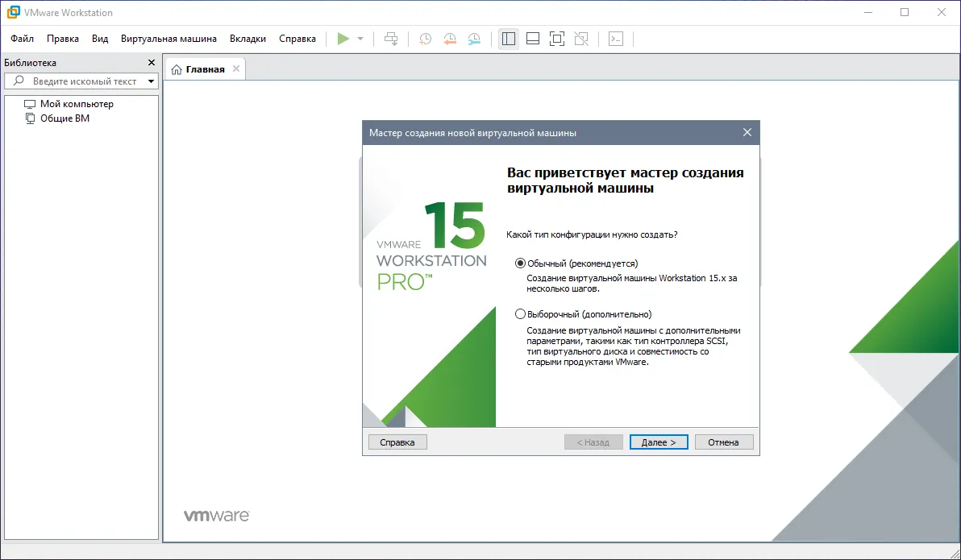Open the Виртуальная машина menu
This screenshot has width=961, height=560.
[x=168, y=39]
